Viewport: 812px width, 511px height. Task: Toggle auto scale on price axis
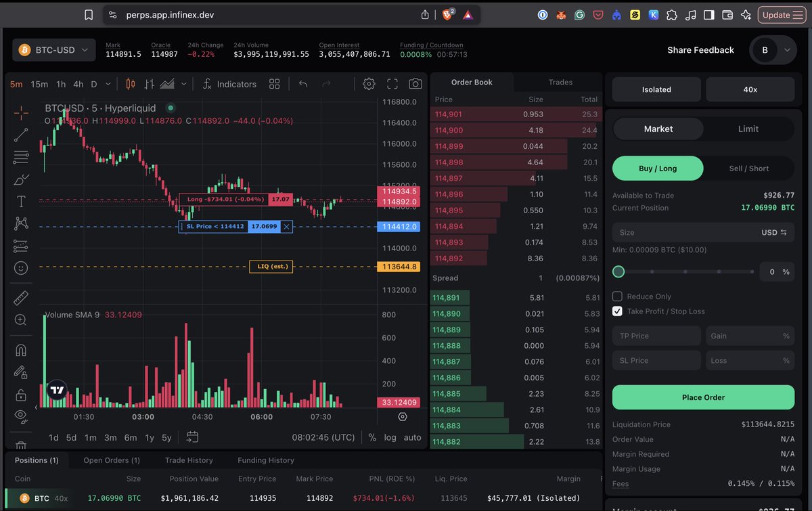pos(412,437)
